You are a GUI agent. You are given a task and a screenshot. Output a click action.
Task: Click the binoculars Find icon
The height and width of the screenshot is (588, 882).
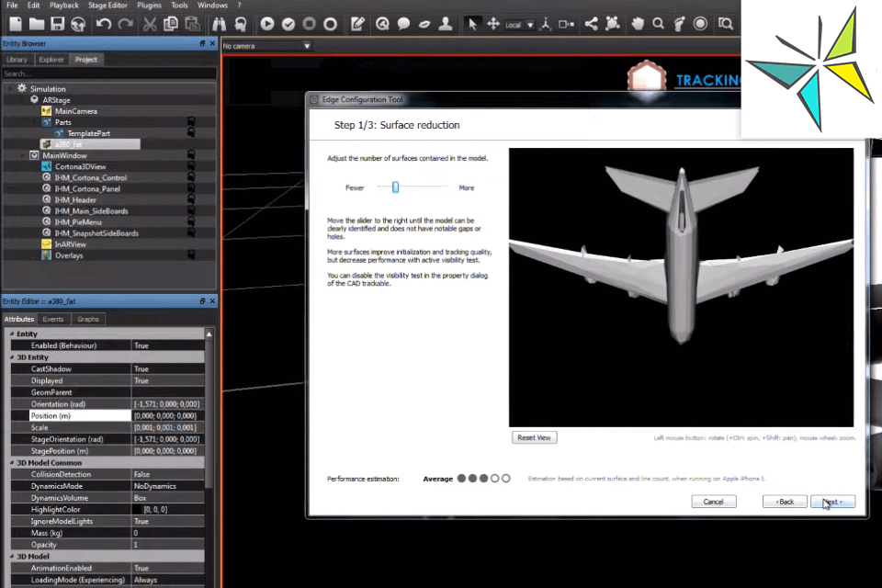(x=219, y=24)
